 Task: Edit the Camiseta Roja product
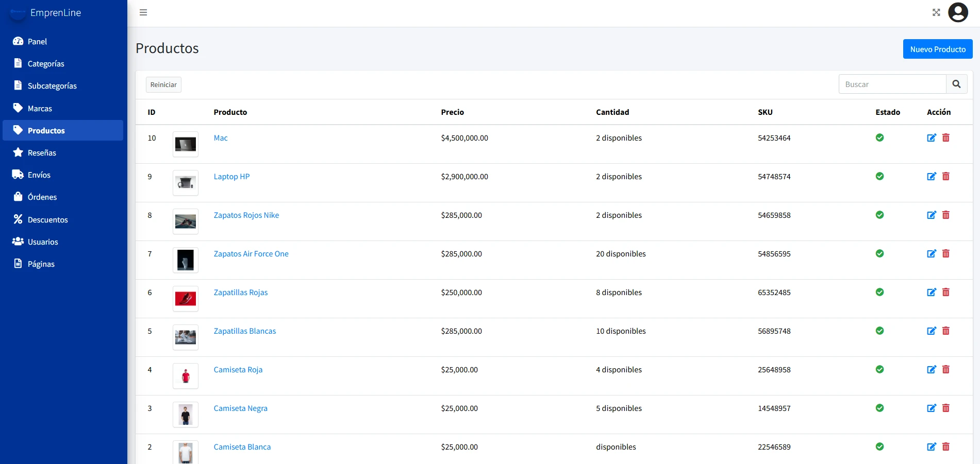932,369
